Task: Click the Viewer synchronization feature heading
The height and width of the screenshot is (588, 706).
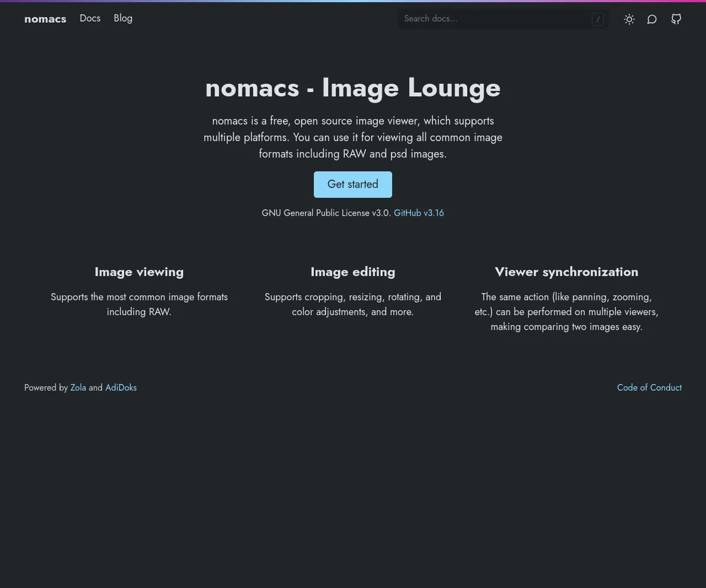Action: pyautogui.click(x=567, y=272)
